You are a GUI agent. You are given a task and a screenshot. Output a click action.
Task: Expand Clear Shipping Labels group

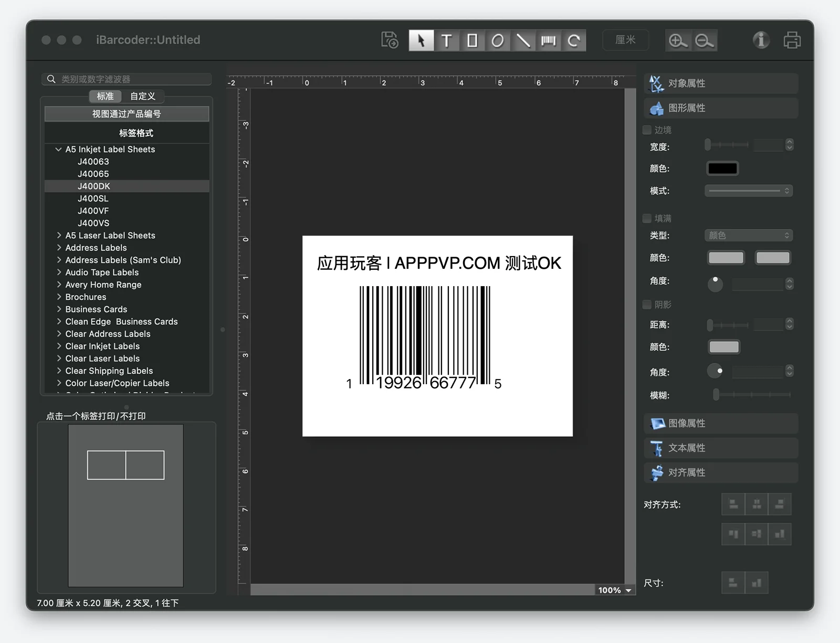pos(59,371)
